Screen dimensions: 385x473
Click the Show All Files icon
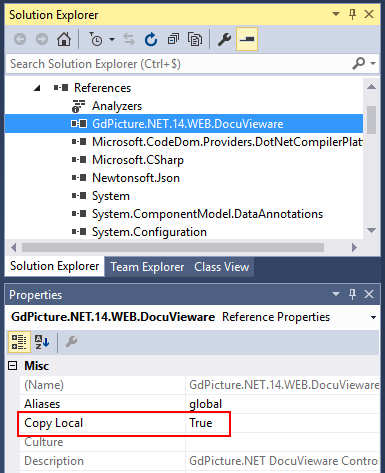(x=195, y=39)
